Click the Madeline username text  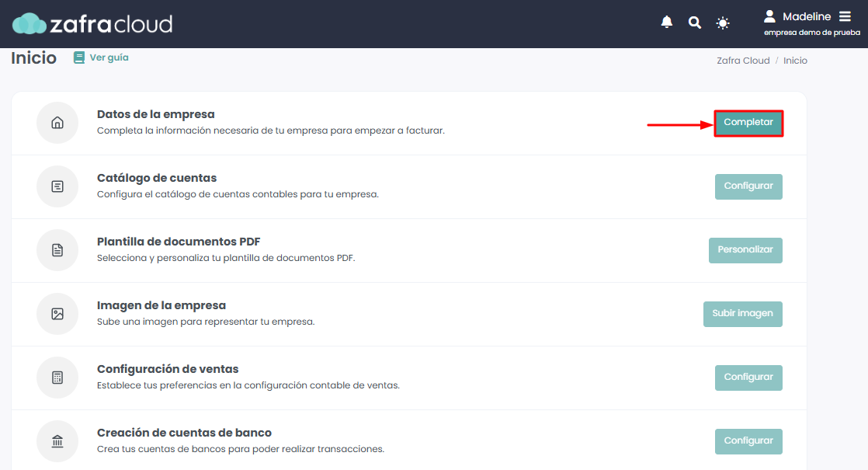click(807, 16)
